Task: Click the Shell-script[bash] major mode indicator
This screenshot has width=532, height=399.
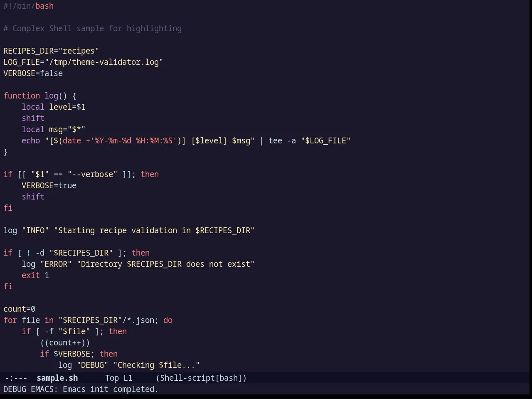Action: 201,378
